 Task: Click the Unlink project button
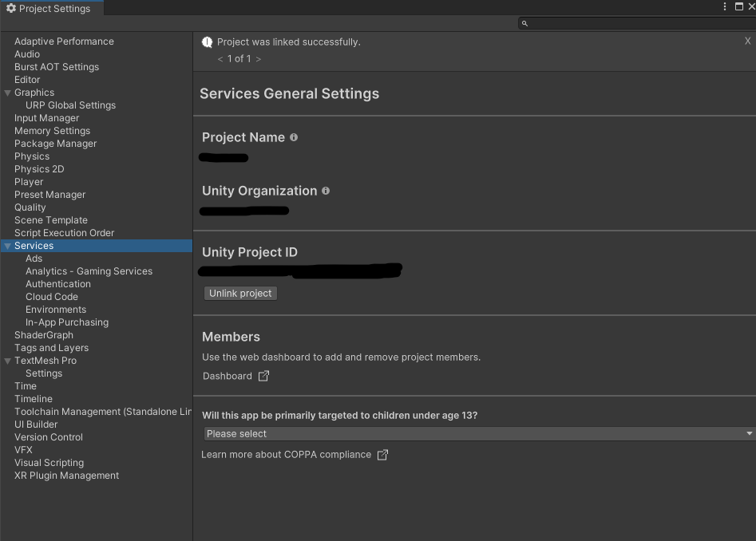coord(240,294)
